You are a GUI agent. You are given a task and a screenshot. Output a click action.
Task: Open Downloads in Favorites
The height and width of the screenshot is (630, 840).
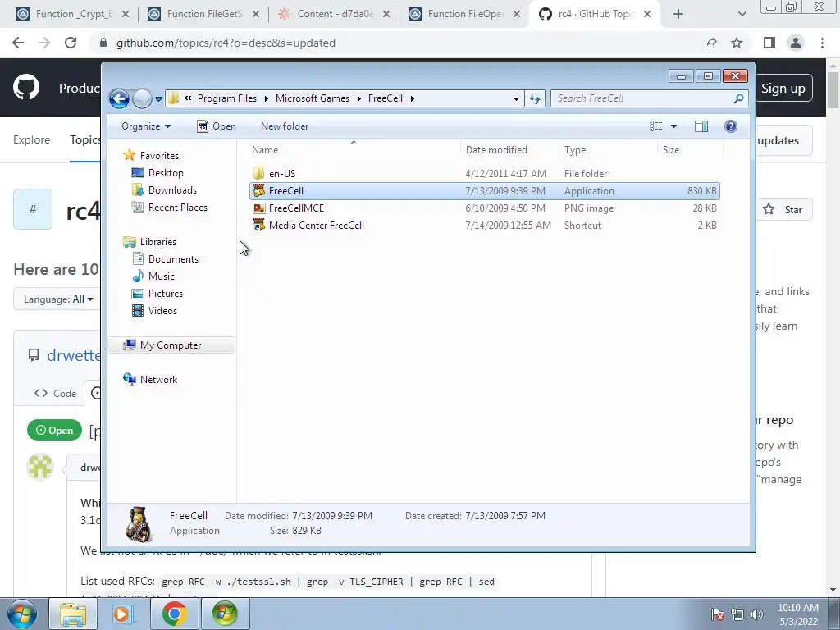click(172, 190)
